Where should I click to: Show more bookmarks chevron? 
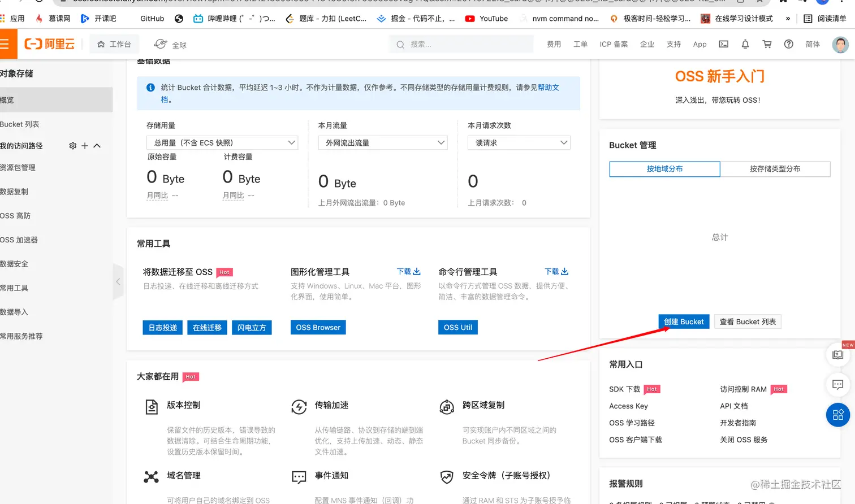(x=788, y=19)
